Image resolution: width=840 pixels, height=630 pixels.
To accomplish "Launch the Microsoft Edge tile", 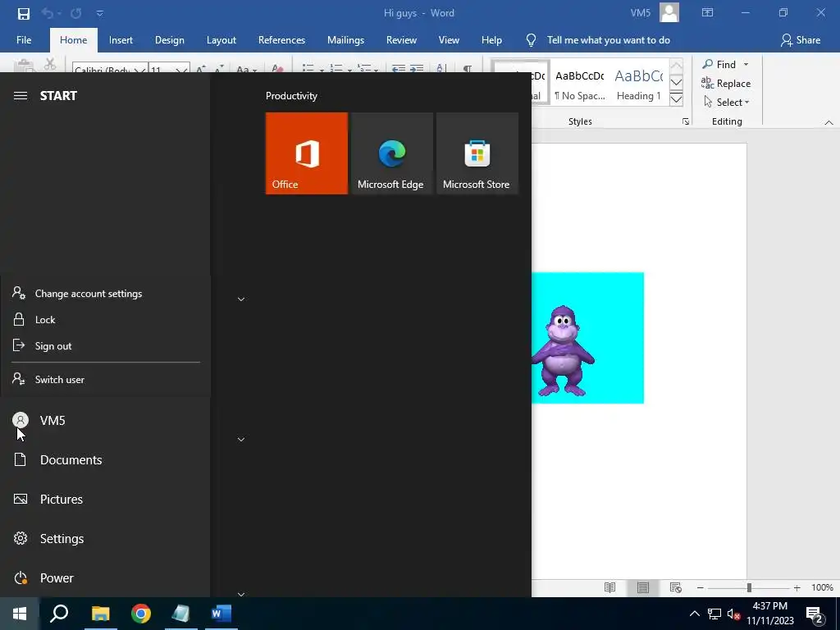I will coord(391,153).
